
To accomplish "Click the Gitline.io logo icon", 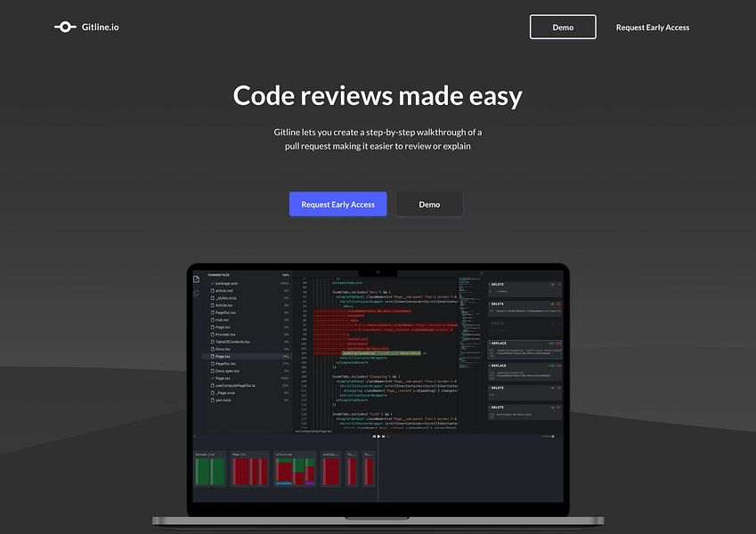I will 65,27.
